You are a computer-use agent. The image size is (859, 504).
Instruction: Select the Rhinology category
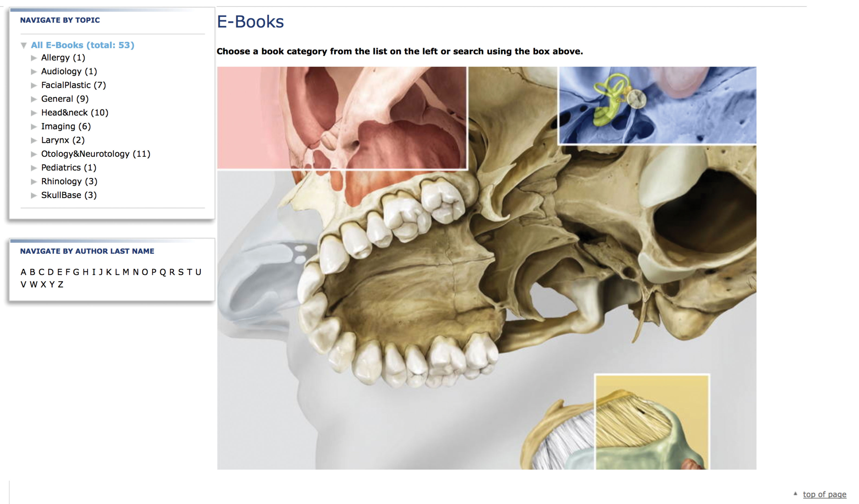[x=69, y=181]
